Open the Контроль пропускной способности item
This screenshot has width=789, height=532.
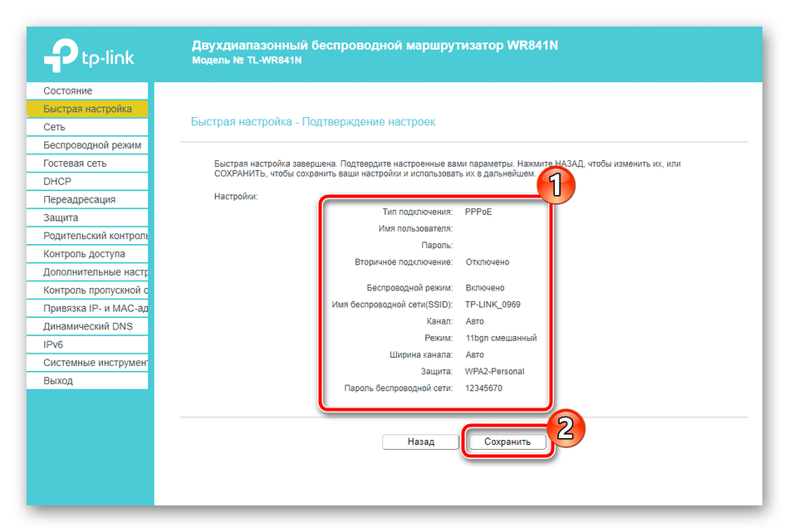pos(95,290)
